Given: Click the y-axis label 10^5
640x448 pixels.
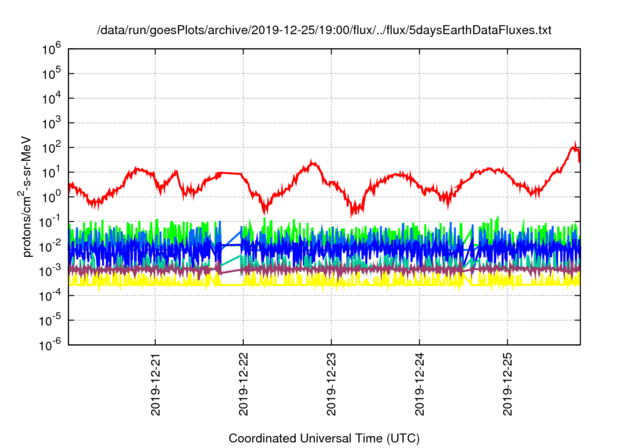Looking at the screenshot, I should 51,74.
